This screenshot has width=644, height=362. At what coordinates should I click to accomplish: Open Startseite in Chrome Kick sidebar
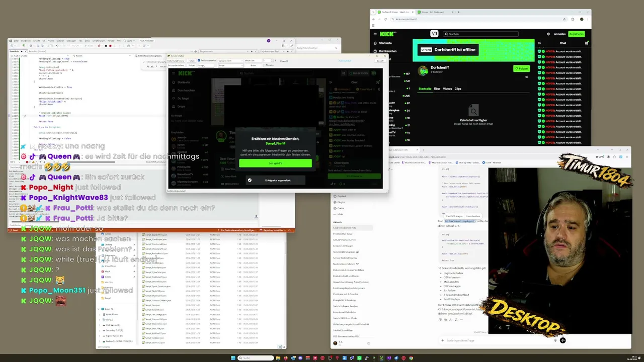click(383, 43)
